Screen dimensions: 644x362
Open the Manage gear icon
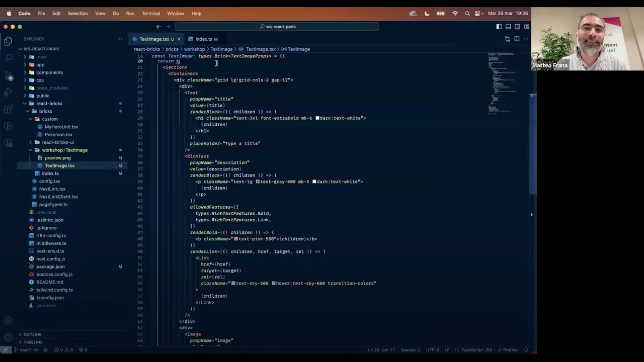click(8, 337)
